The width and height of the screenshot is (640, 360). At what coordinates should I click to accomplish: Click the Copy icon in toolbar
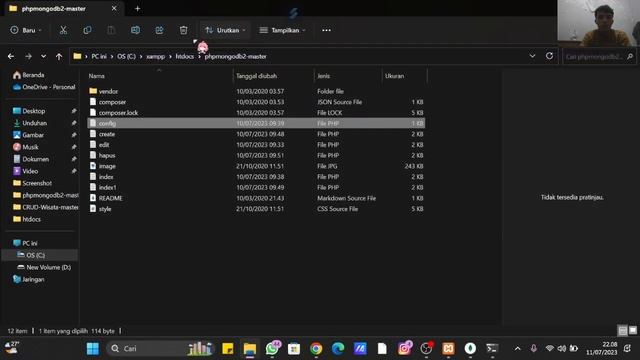tap(87, 30)
